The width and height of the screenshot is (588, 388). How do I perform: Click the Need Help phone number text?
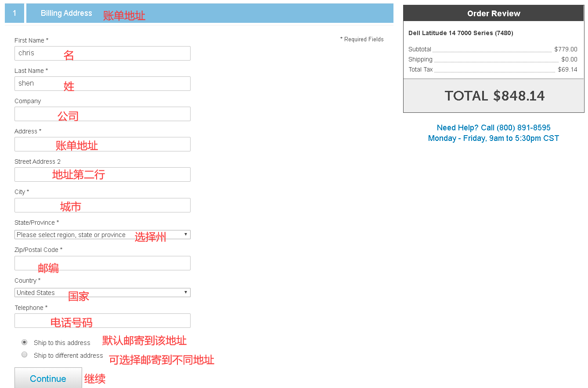493,128
